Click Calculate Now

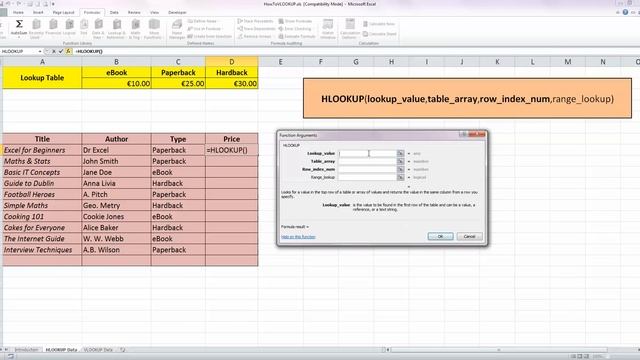click(379, 24)
